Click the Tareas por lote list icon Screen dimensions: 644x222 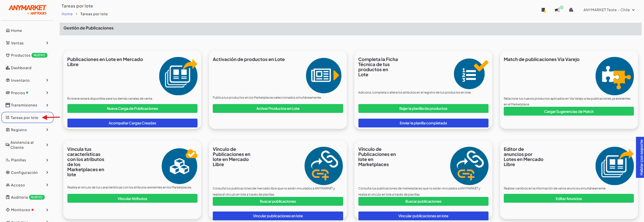point(7,118)
